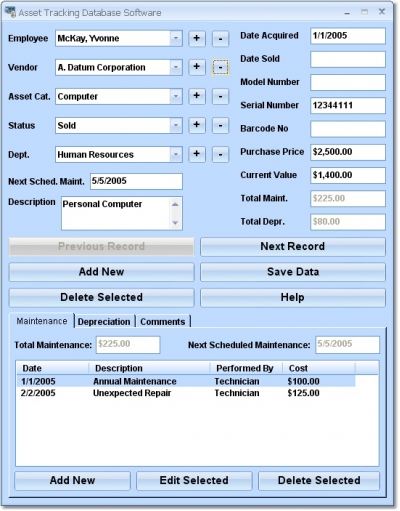Click the Purchase Price field
The width and height of the screenshot is (400, 511).
pyautogui.click(x=348, y=152)
